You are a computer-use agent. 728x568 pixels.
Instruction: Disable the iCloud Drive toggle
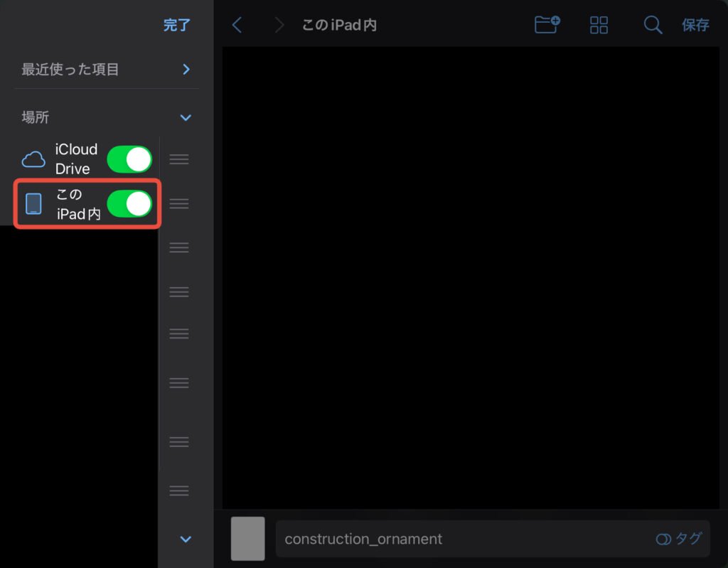coord(129,159)
